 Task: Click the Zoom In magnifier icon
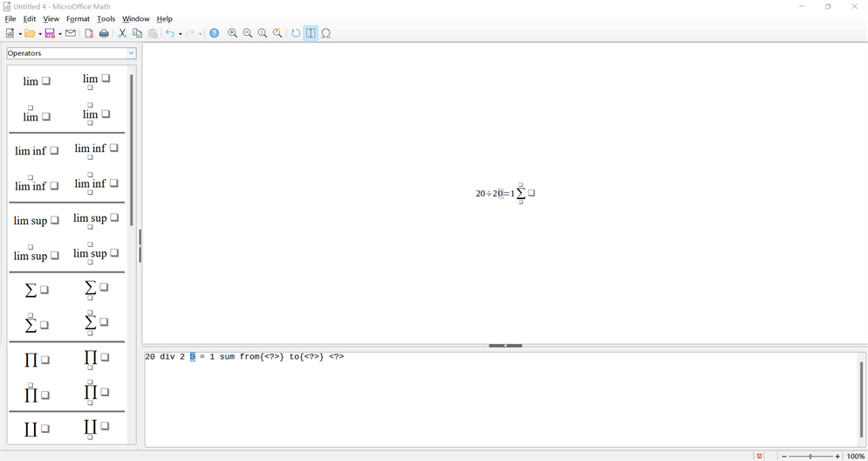[x=233, y=33]
